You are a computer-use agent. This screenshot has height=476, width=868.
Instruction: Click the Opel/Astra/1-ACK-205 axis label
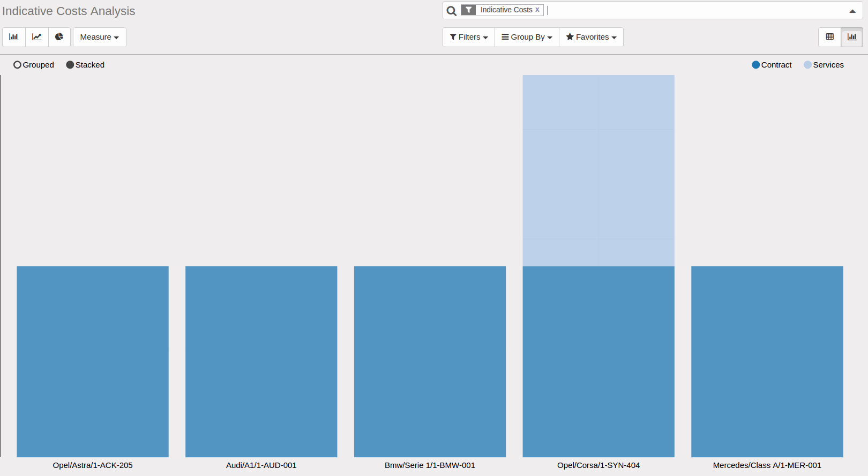coord(93,465)
